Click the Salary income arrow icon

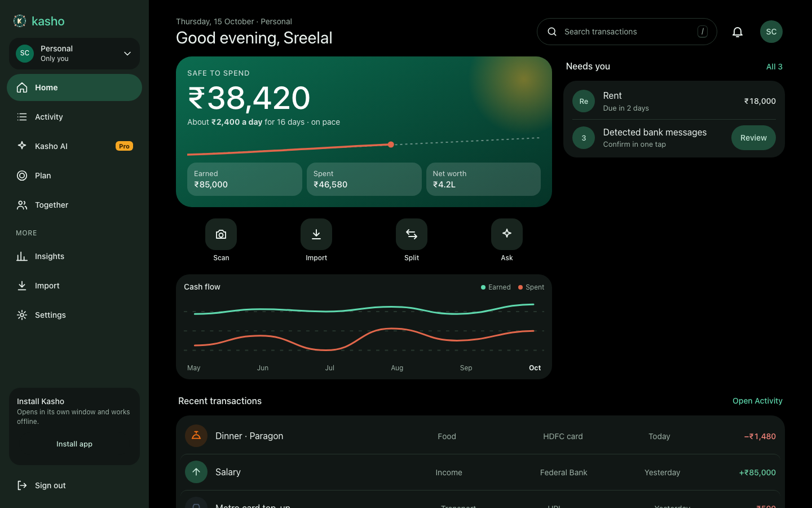pyautogui.click(x=196, y=472)
